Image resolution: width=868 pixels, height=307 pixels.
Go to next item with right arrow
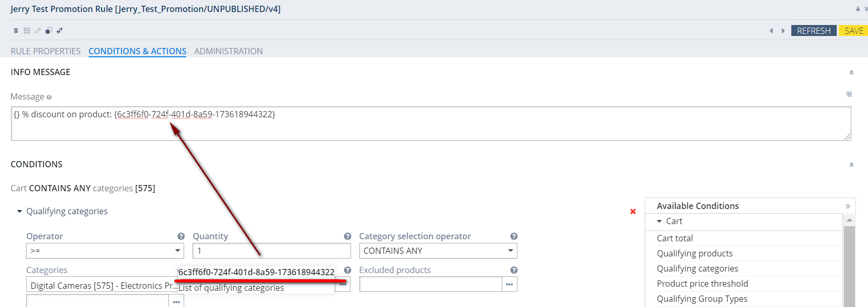click(x=783, y=31)
